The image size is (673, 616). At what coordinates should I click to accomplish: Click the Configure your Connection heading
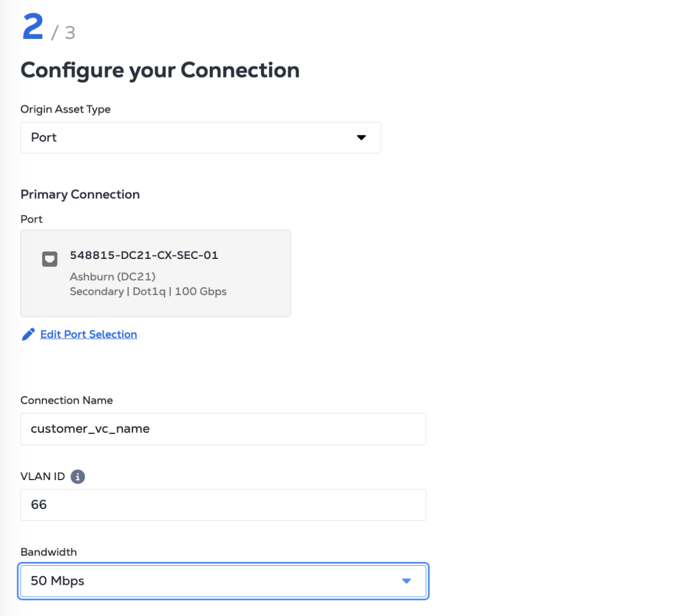[x=160, y=70]
